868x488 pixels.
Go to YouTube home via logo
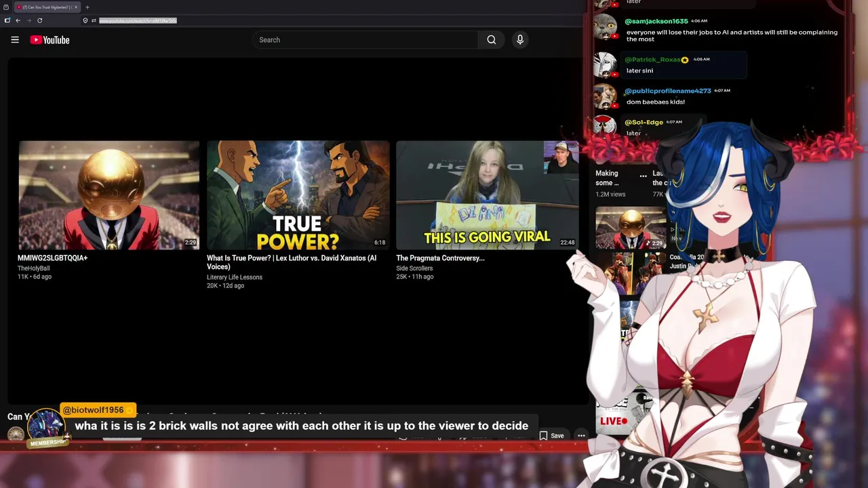point(50,40)
